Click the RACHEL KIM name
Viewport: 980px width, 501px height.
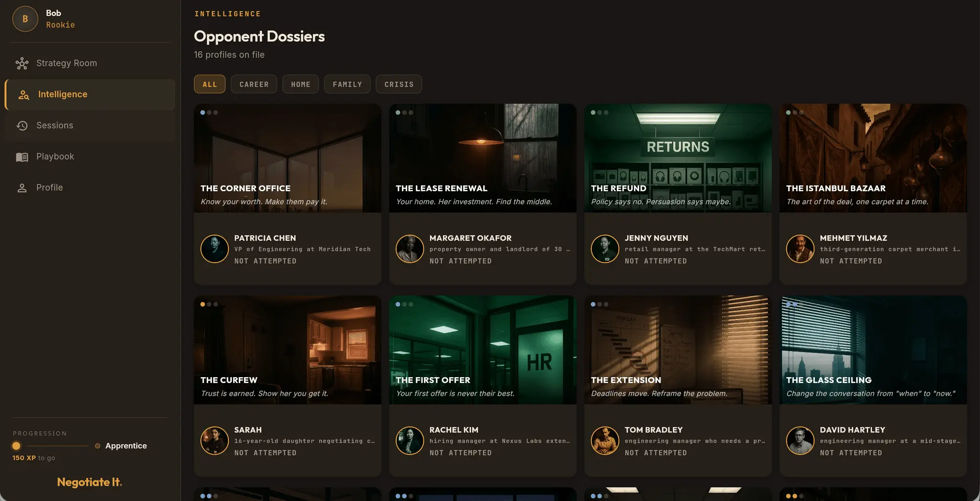tap(454, 430)
